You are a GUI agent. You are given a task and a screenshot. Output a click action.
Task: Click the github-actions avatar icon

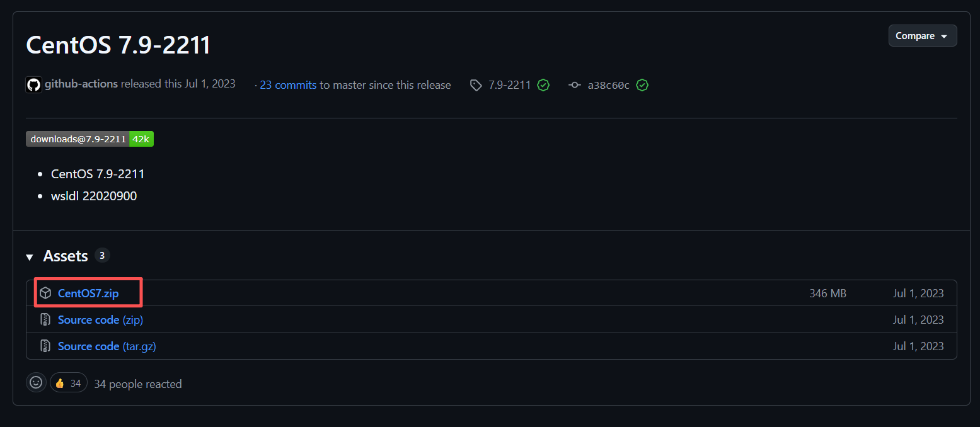pyautogui.click(x=33, y=84)
